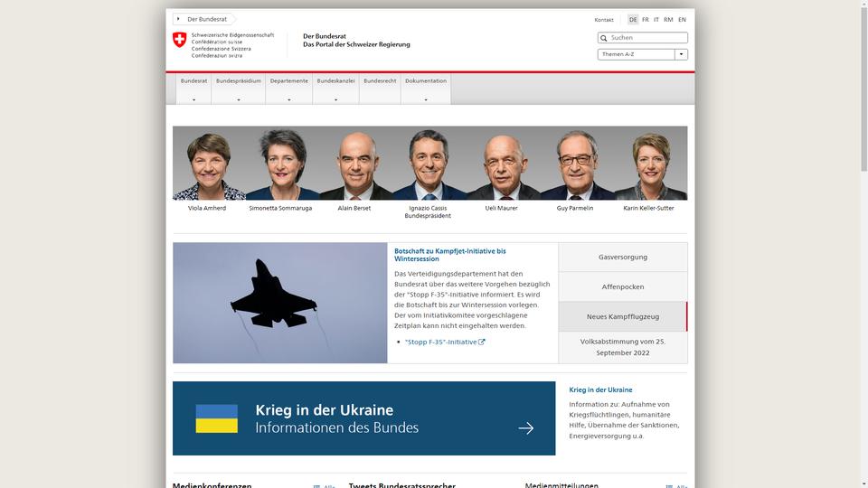Click the Ukrainian flag on the banner
The image size is (868, 488).
[216, 418]
